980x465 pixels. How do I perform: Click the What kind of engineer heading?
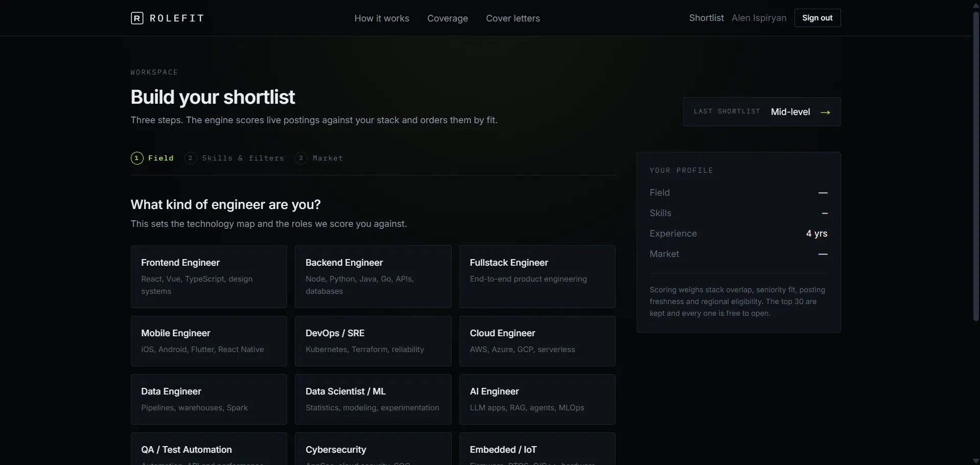tap(226, 205)
